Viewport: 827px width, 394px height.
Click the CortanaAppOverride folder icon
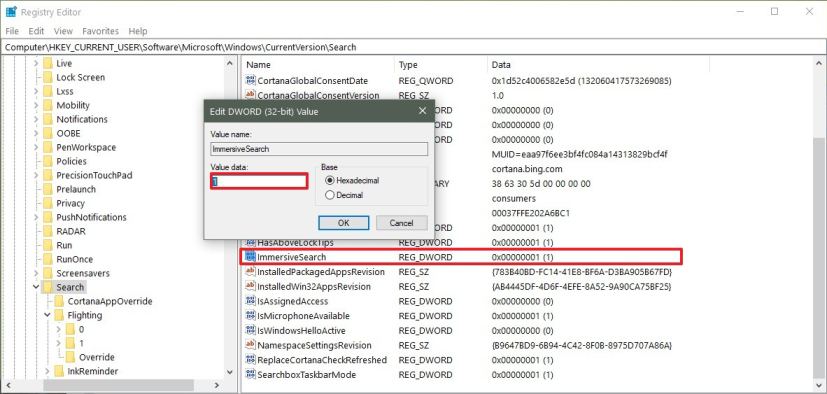coord(59,301)
